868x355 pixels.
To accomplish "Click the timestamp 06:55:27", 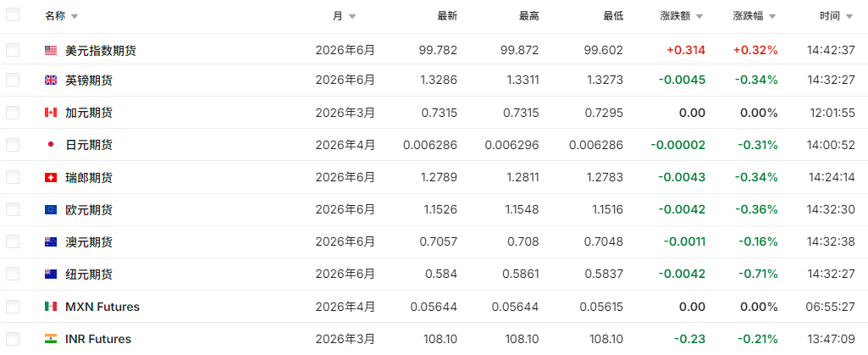I will pos(831,306).
